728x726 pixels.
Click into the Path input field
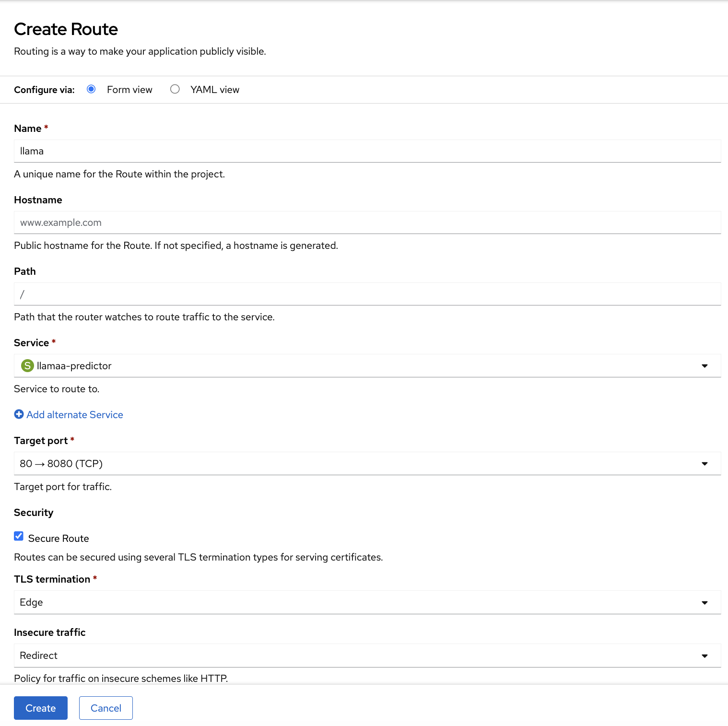(367, 294)
